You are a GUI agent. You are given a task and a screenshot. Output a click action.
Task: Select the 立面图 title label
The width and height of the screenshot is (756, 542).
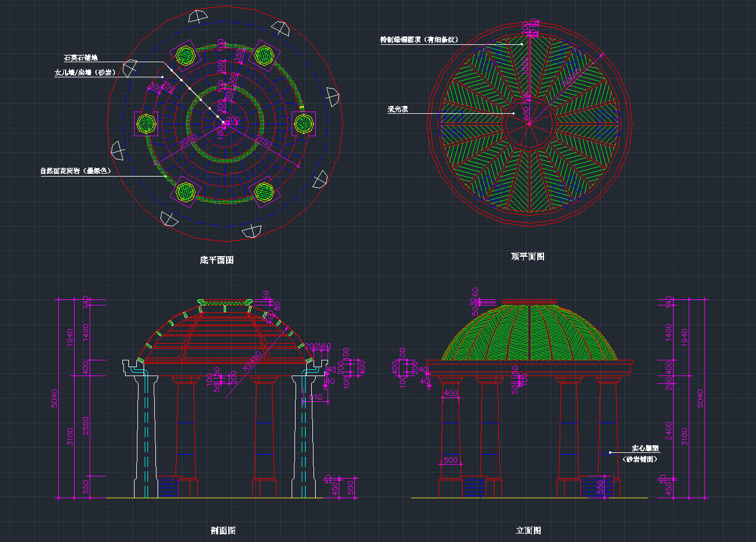pos(528,530)
